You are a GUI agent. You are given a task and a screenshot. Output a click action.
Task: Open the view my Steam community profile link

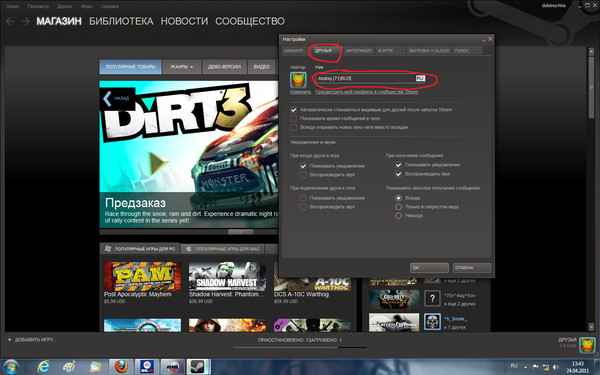(367, 92)
